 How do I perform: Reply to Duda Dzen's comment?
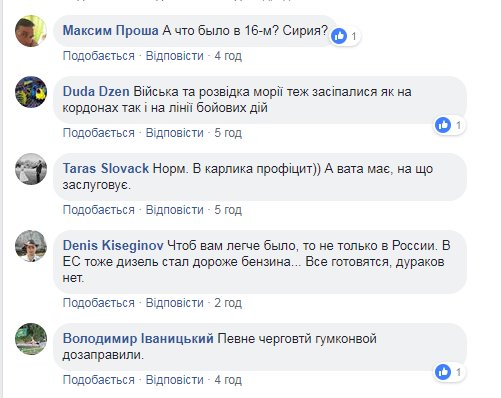pyautogui.click(x=175, y=133)
